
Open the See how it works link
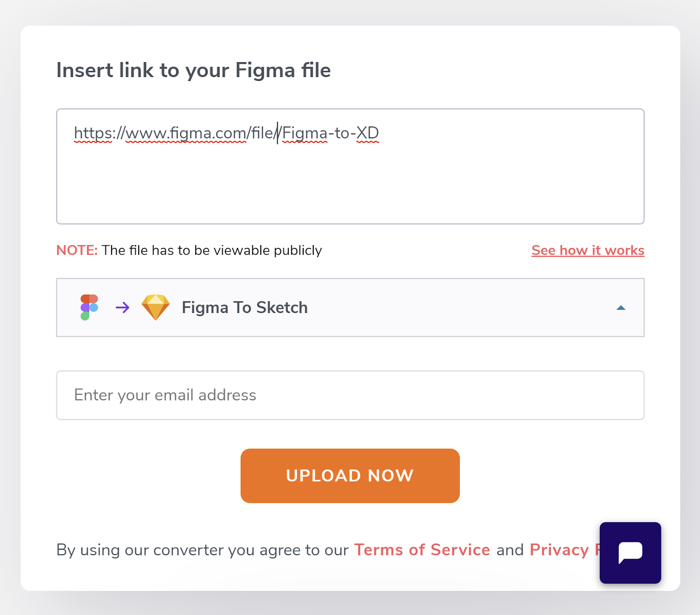(588, 250)
